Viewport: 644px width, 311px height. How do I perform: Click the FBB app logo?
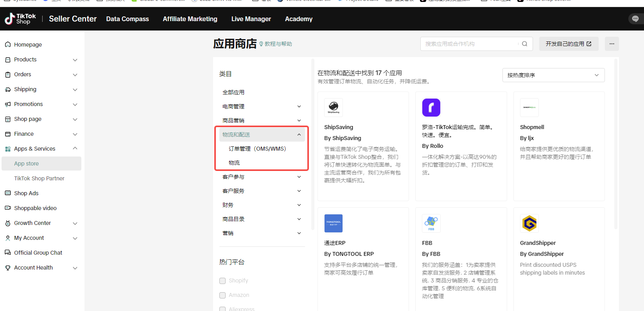coord(431,223)
